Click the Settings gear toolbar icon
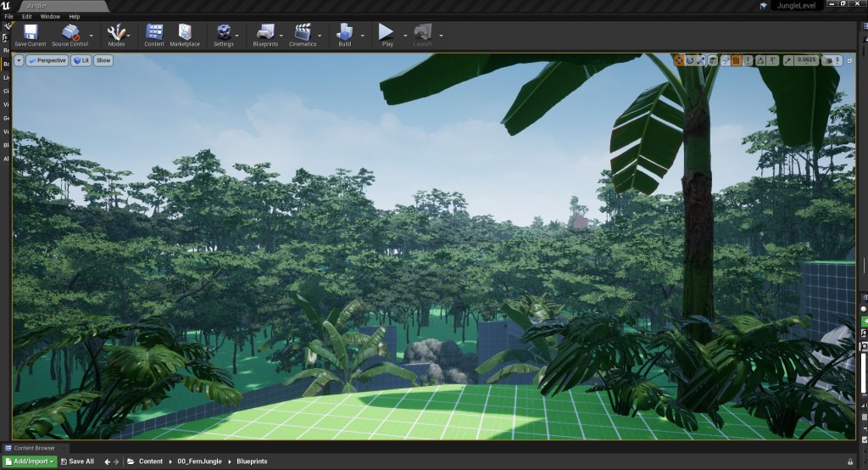The image size is (868, 470). 223,35
